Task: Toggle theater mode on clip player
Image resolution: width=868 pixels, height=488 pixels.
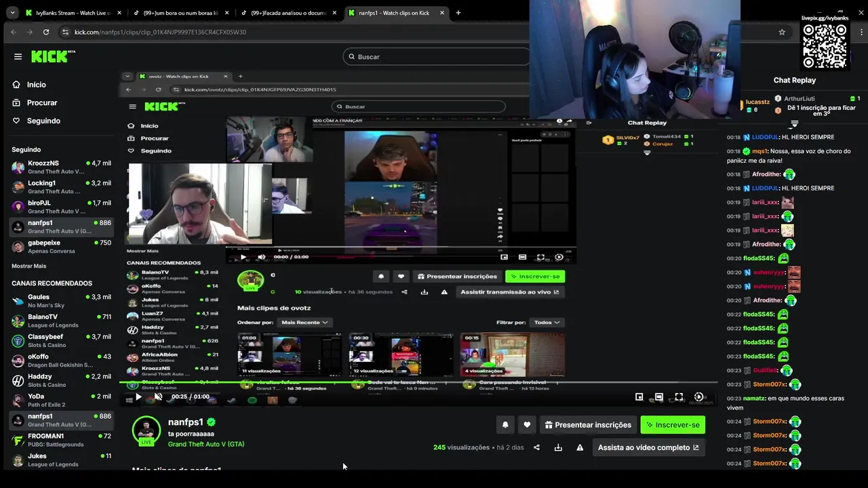Action: [x=658, y=397]
